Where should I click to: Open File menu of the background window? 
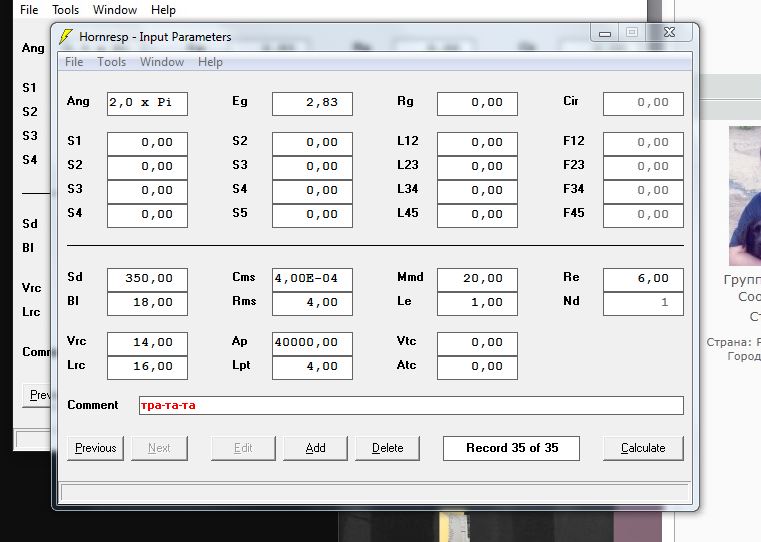click(29, 10)
